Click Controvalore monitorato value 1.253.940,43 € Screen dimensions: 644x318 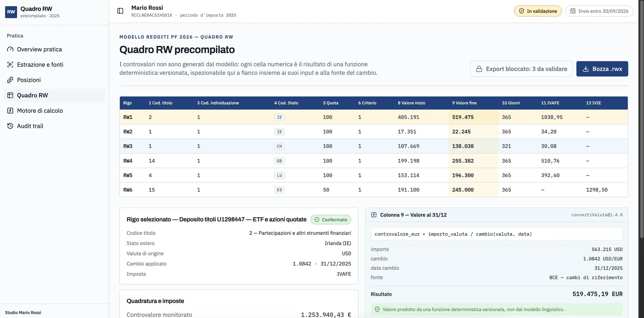tap(326, 315)
